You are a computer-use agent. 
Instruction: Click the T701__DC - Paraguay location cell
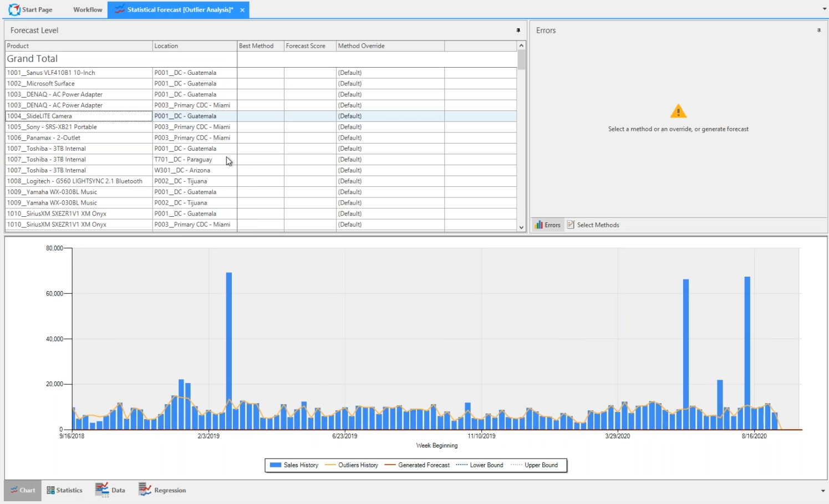(x=195, y=160)
